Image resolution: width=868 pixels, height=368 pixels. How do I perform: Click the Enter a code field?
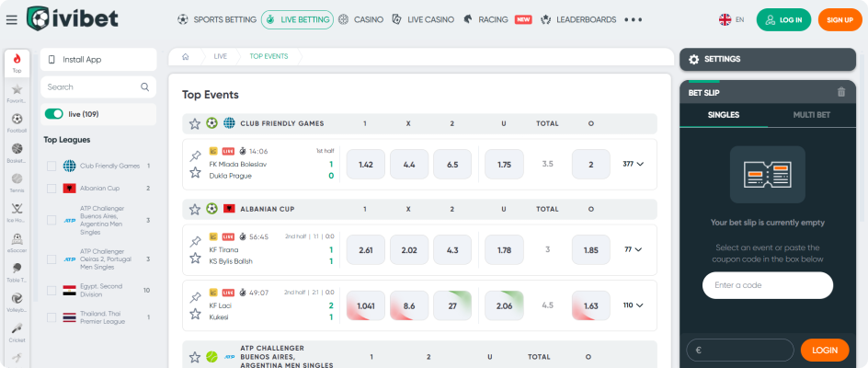(768, 285)
